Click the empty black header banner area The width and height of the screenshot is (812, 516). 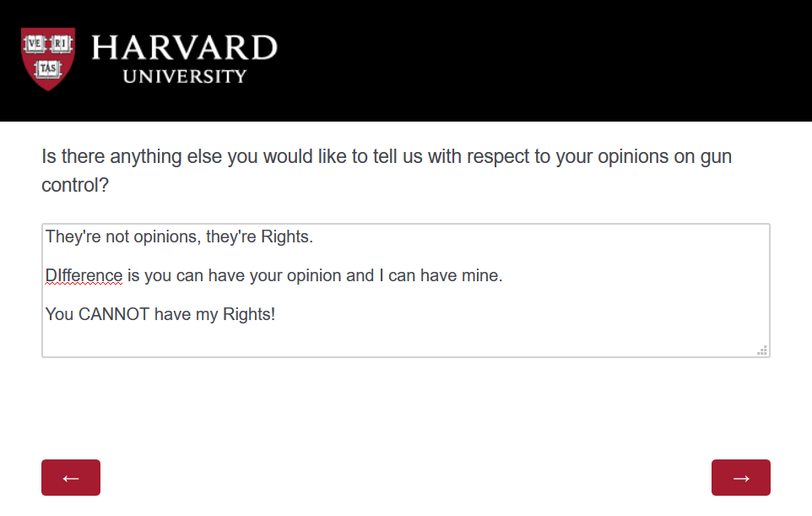tap(544, 61)
